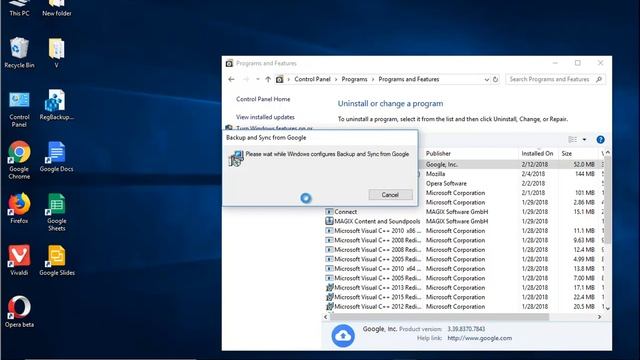Select Microsoft Visual C++ 2010 x64 row

pos(464,269)
